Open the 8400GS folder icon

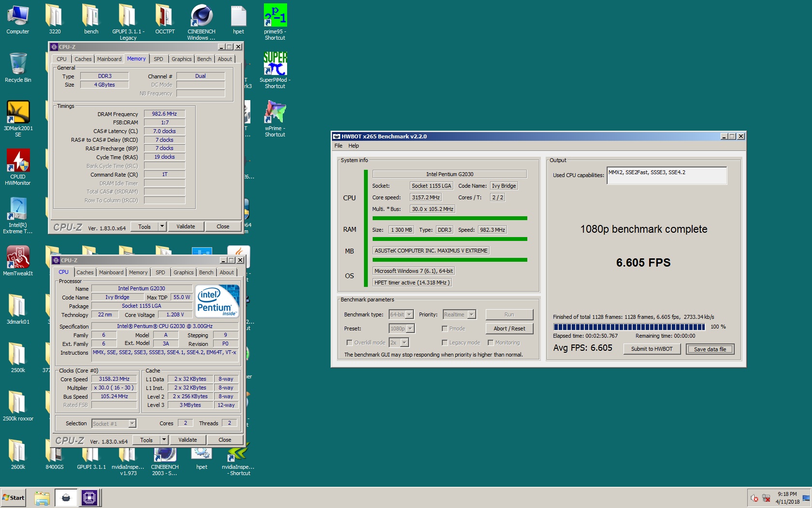pos(55,460)
